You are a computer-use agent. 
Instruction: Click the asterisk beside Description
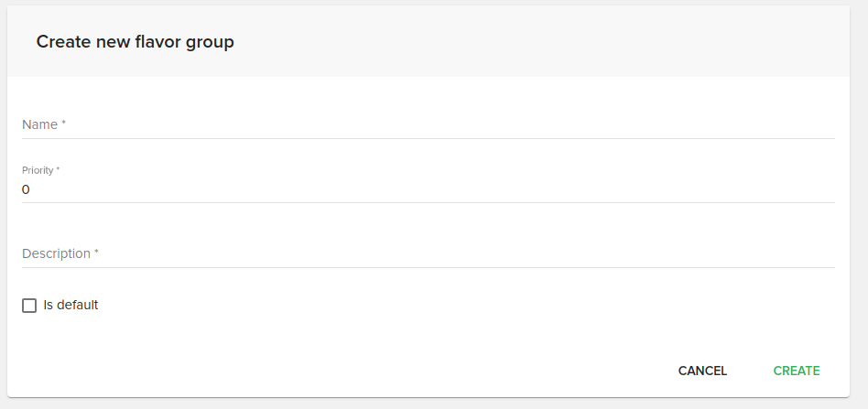pyautogui.click(x=97, y=253)
